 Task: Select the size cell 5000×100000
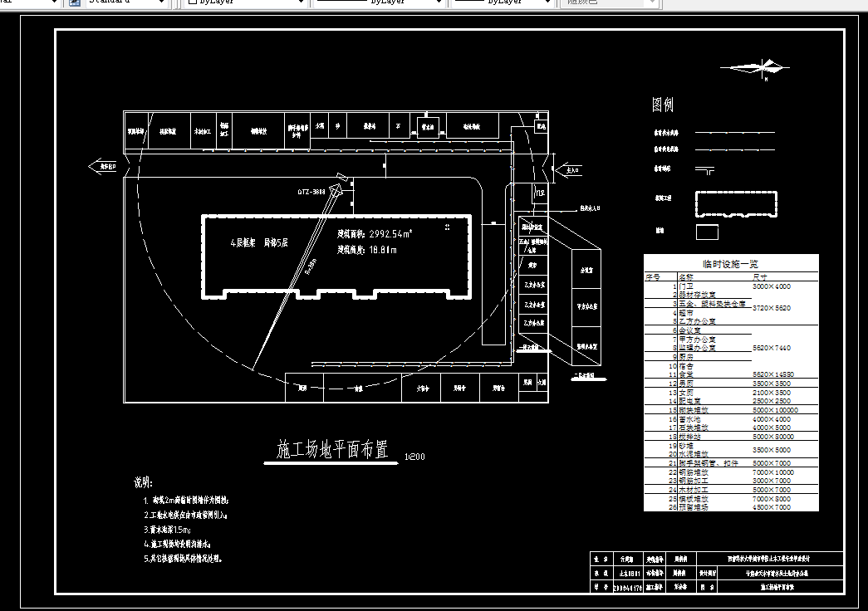coord(775,410)
